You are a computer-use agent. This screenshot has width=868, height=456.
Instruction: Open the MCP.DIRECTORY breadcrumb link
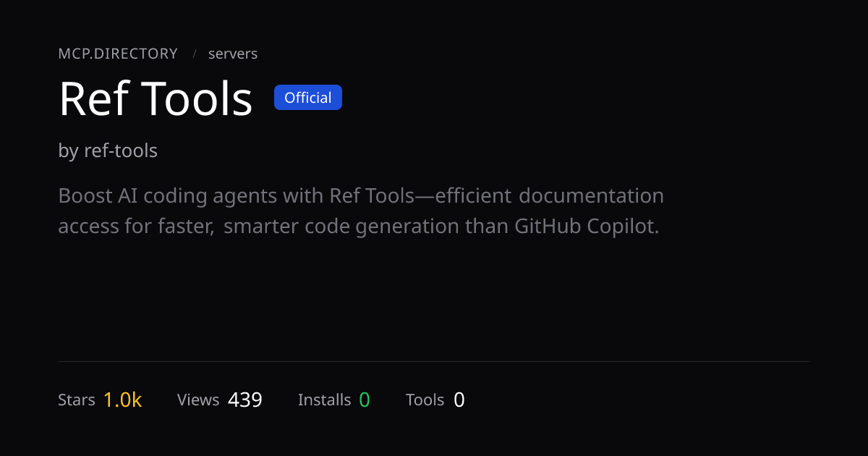tap(118, 54)
